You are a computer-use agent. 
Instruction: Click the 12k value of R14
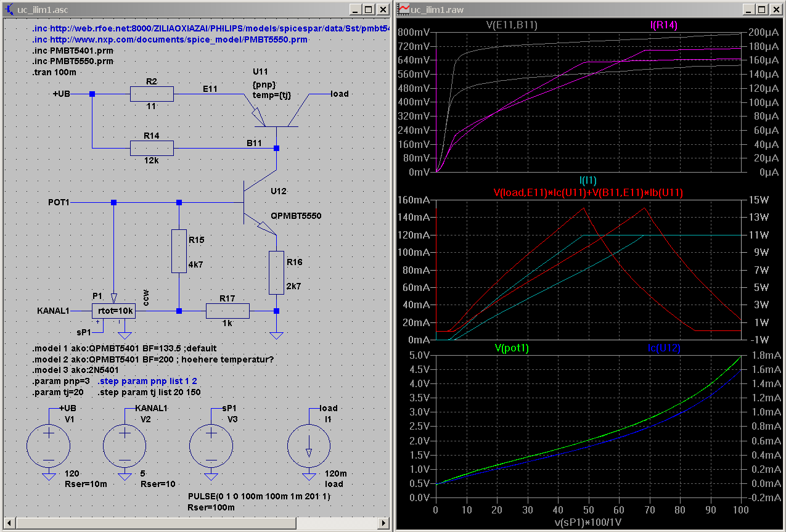(152, 160)
